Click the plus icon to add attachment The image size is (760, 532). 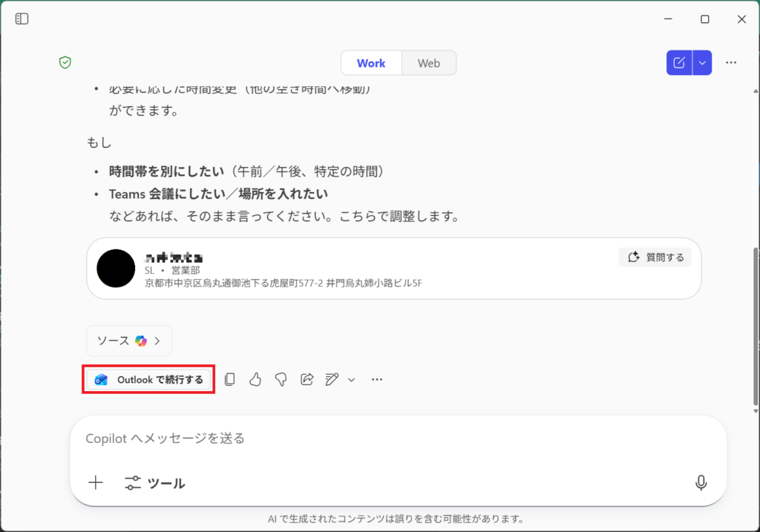pyautogui.click(x=96, y=483)
